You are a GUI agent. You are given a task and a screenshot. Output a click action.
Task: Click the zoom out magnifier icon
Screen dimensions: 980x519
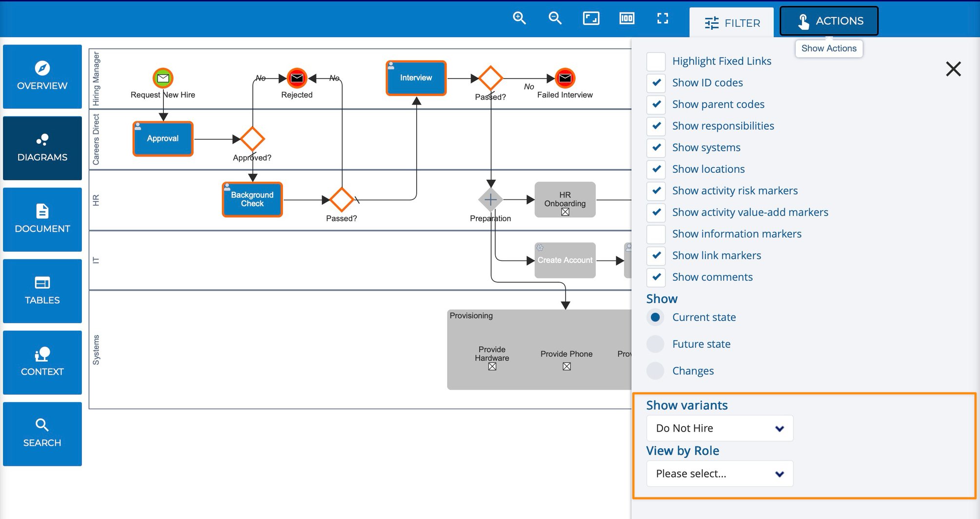coord(555,19)
